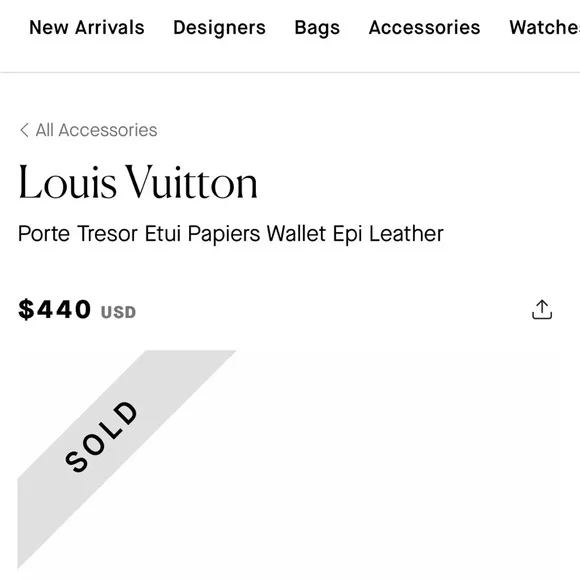Open the New Arrivals menu
The width and height of the screenshot is (580, 580).
pyautogui.click(x=87, y=27)
